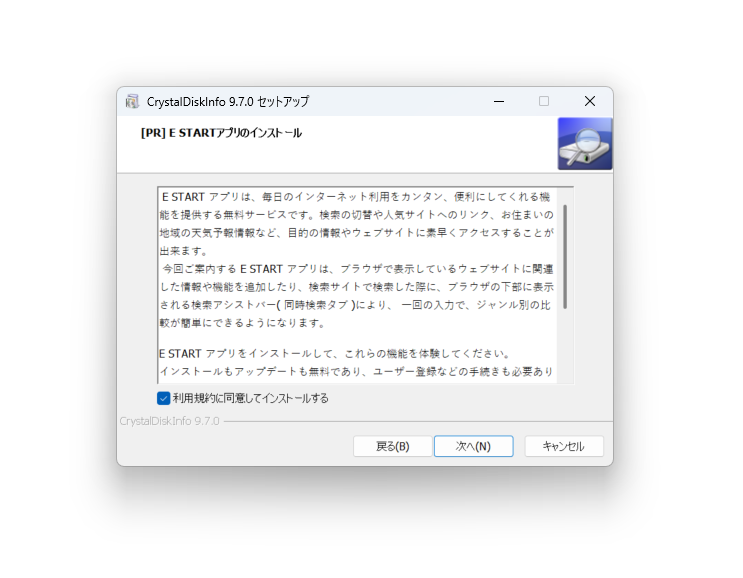Click the line E START アプリをインストールして
This screenshot has height=578, width=743.
click(334, 354)
